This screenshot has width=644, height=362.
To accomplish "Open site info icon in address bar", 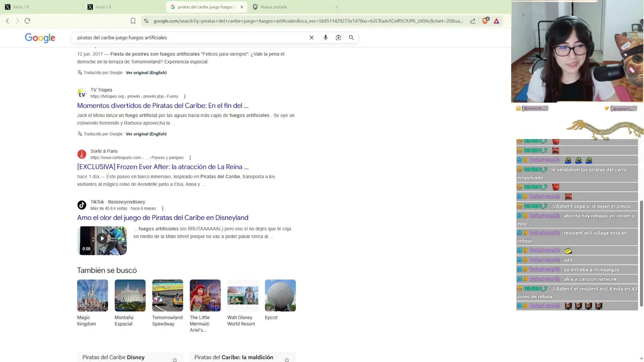I will pos(146,21).
